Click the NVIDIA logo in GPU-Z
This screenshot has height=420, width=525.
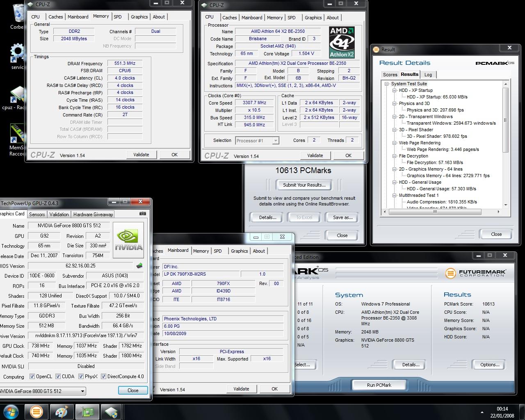pos(128,240)
